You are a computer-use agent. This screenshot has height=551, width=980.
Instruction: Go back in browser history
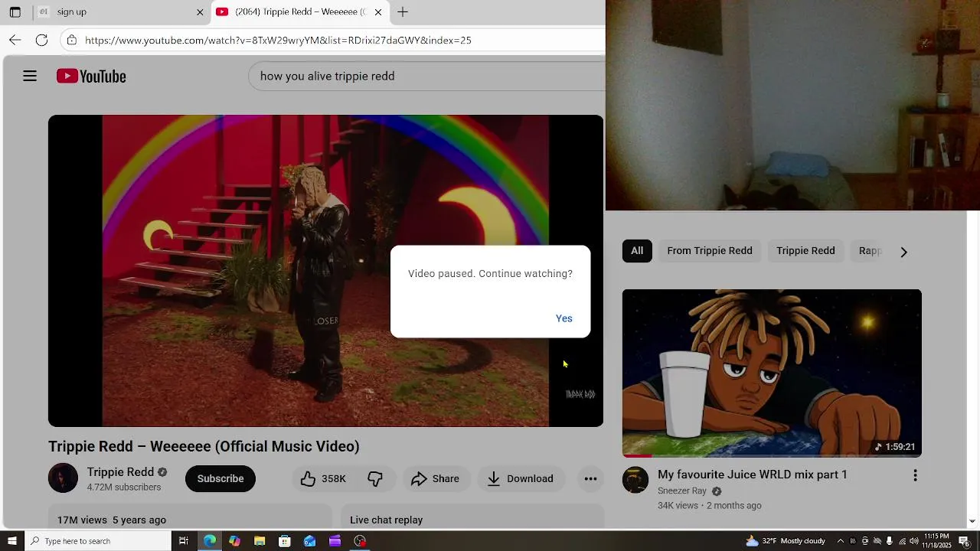pos(15,40)
